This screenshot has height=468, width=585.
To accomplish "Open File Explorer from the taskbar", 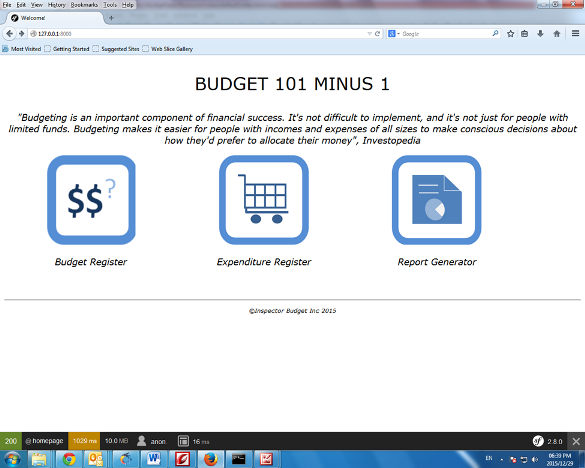I will click(39, 459).
